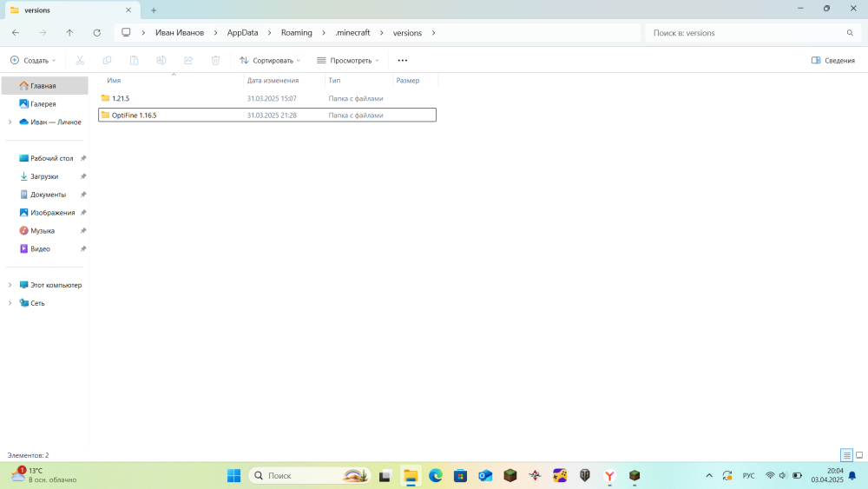
Task: Select the 1.21.5 folder
Action: pyautogui.click(x=267, y=98)
